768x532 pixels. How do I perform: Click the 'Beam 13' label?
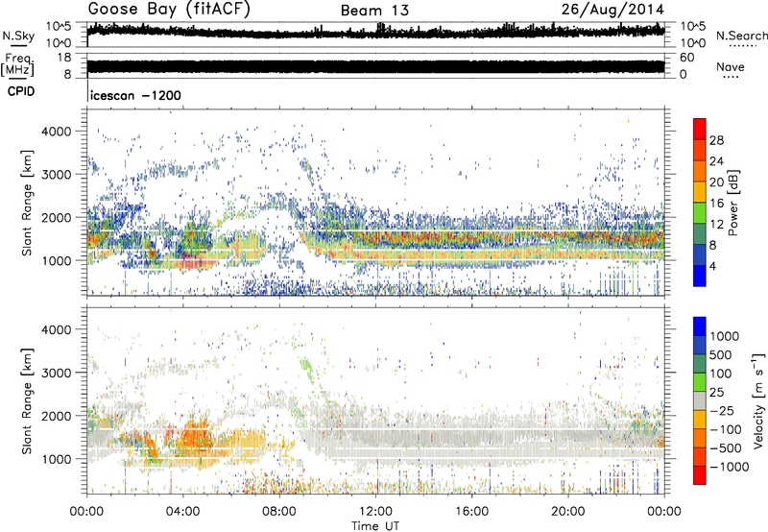click(x=374, y=11)
